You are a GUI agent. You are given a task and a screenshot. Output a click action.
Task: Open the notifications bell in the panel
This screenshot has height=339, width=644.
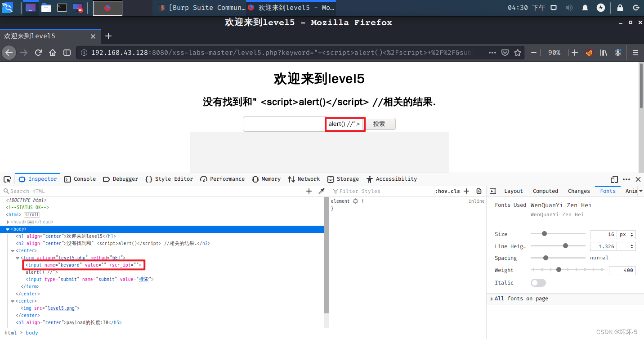pyautogui.click(x=585, y=8)
